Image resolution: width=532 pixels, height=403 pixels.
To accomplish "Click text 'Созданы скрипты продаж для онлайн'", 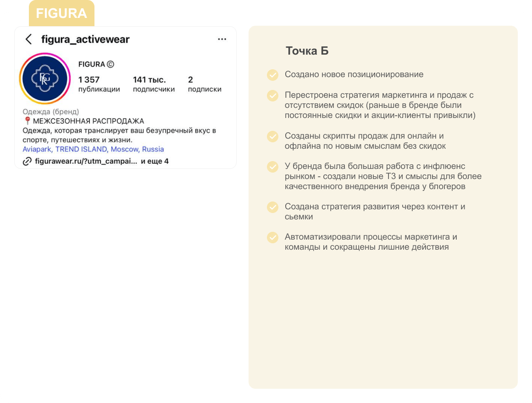I will click(360, 136).
